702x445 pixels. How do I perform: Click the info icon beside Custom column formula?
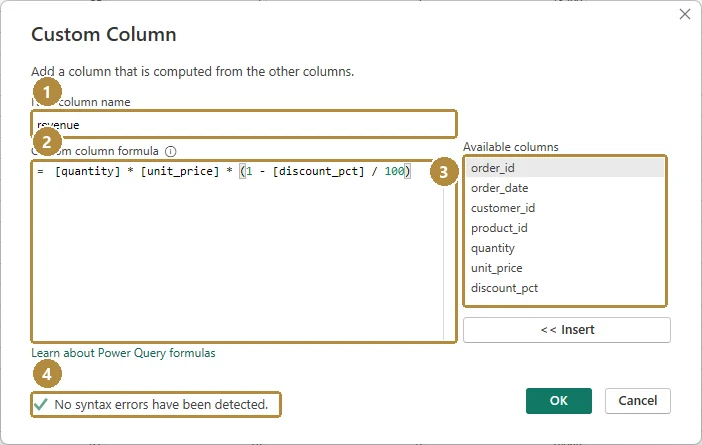point(171,151)
